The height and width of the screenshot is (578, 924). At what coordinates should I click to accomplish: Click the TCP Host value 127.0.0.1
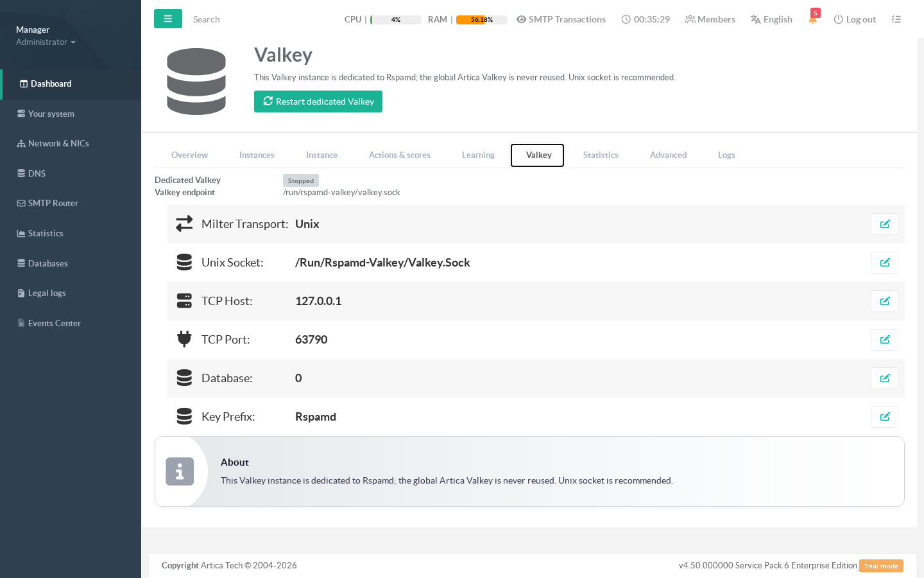318,301
